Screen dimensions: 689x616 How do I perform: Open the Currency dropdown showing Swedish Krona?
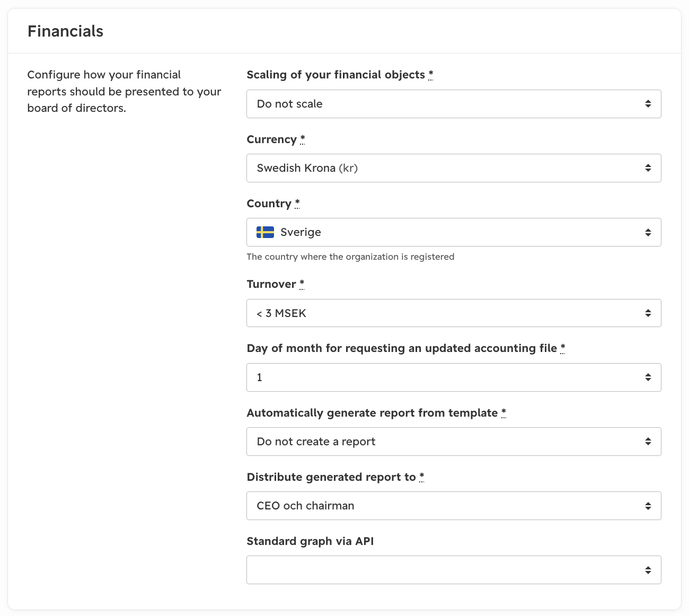(454, 168)
